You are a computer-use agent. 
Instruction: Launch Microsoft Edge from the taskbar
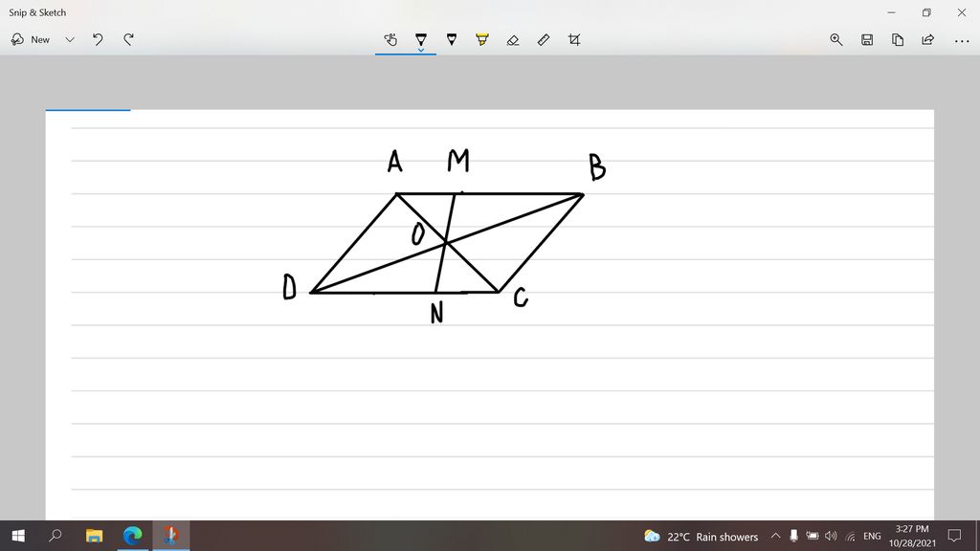(x=132, y=536)
